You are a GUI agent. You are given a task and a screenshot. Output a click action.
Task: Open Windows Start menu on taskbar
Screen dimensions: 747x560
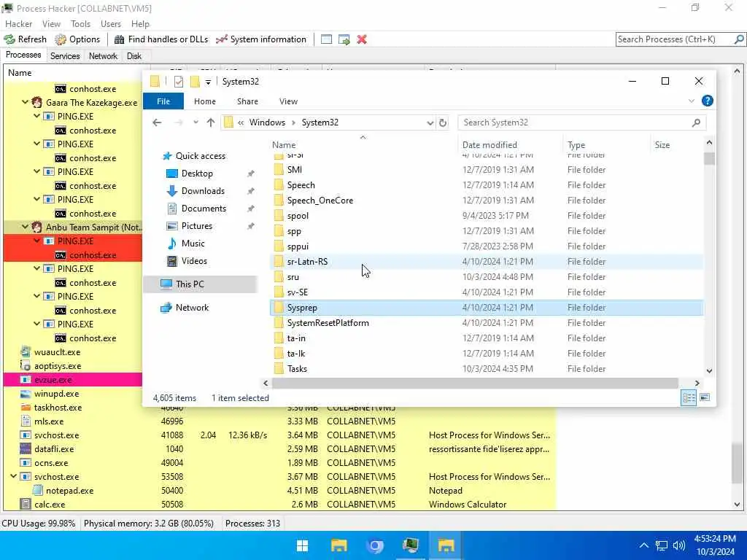click(303, 545)
